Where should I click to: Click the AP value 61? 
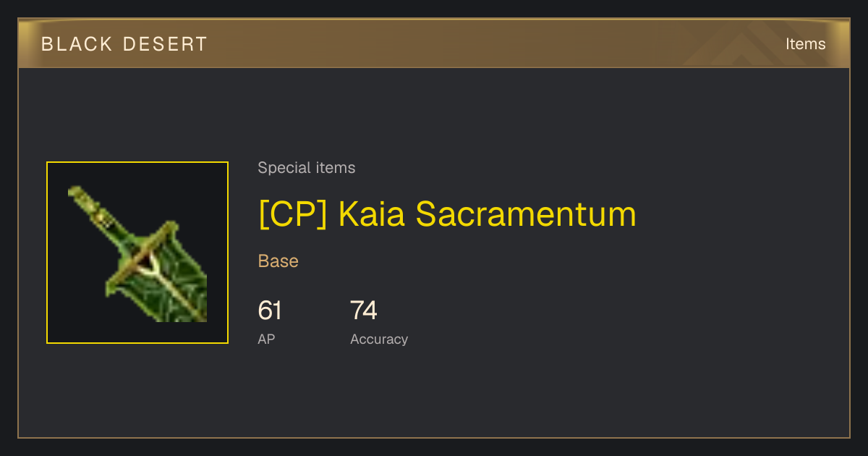tap(270, 311)
